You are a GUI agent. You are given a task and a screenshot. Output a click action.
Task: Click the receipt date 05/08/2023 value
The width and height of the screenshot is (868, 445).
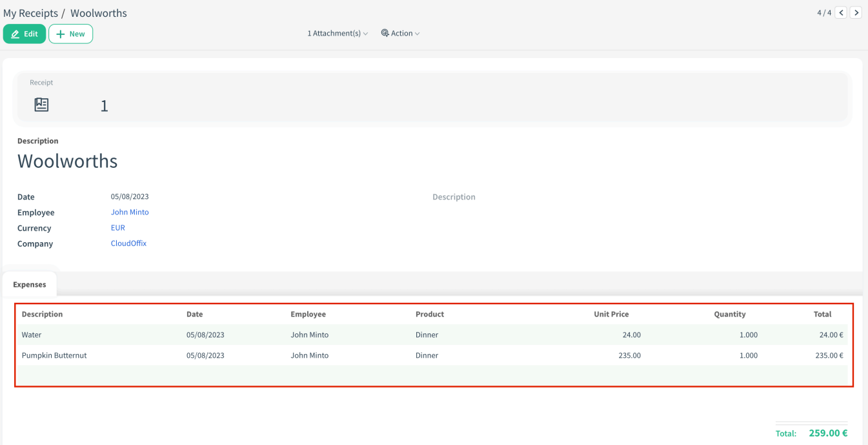[x=130, y=196]
